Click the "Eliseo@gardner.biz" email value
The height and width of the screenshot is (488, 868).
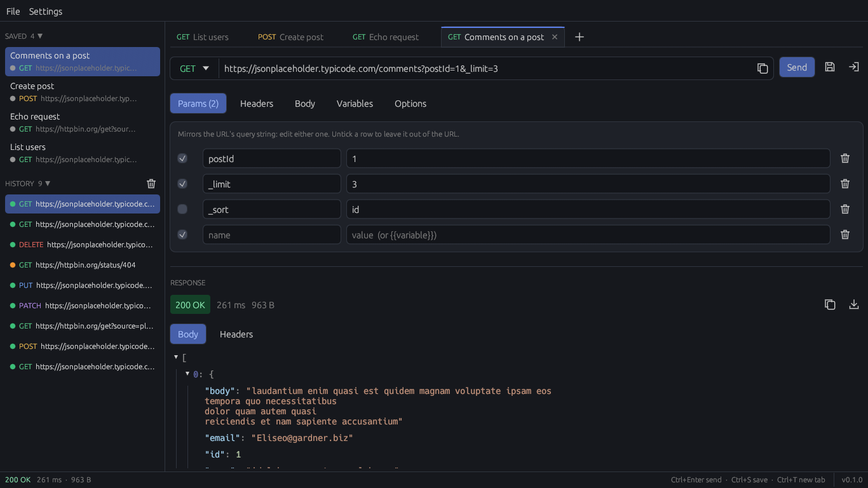tap(302, 438)
